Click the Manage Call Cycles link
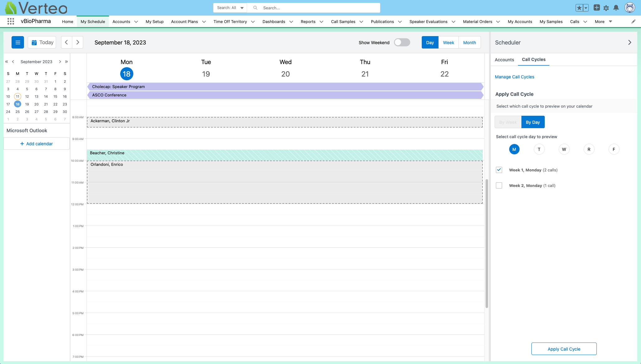Screen dimensions: 641x364 pyautogui.click(x=515, y=77)
